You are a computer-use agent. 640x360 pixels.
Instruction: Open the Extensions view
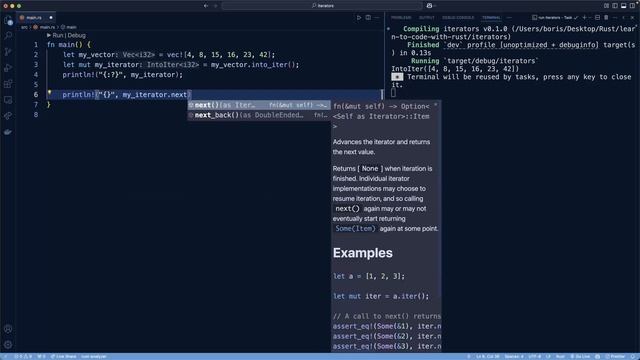8,84
